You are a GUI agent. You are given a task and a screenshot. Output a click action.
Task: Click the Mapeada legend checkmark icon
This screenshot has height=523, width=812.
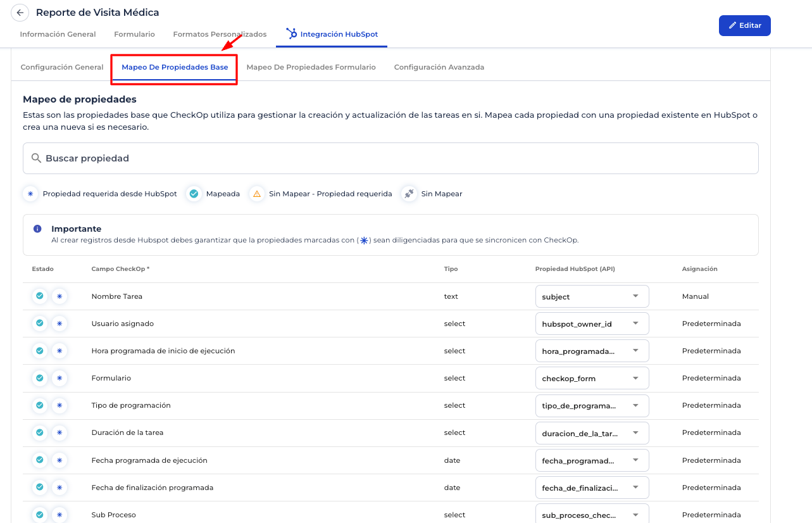point(194,194)
